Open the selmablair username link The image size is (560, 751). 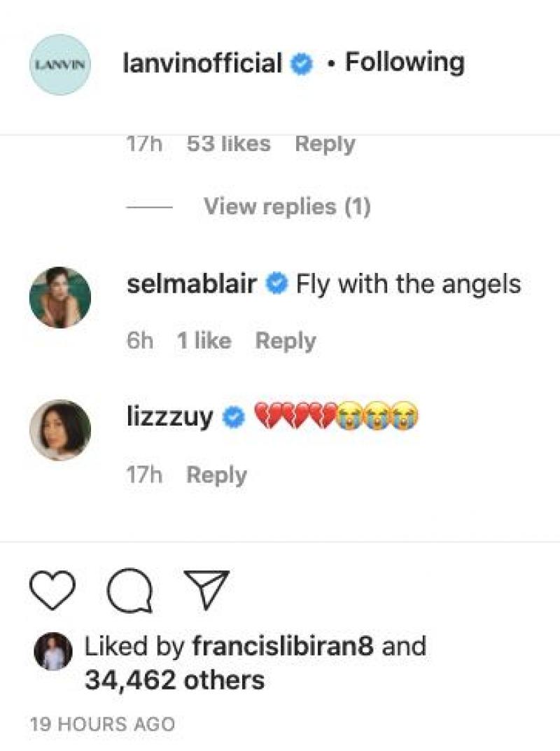click(192, 285)
